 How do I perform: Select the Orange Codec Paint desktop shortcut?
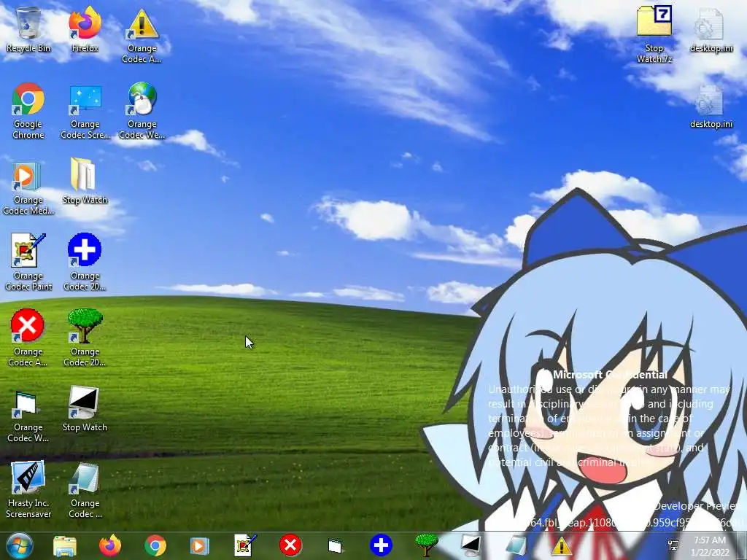click(x=28, y=262)
